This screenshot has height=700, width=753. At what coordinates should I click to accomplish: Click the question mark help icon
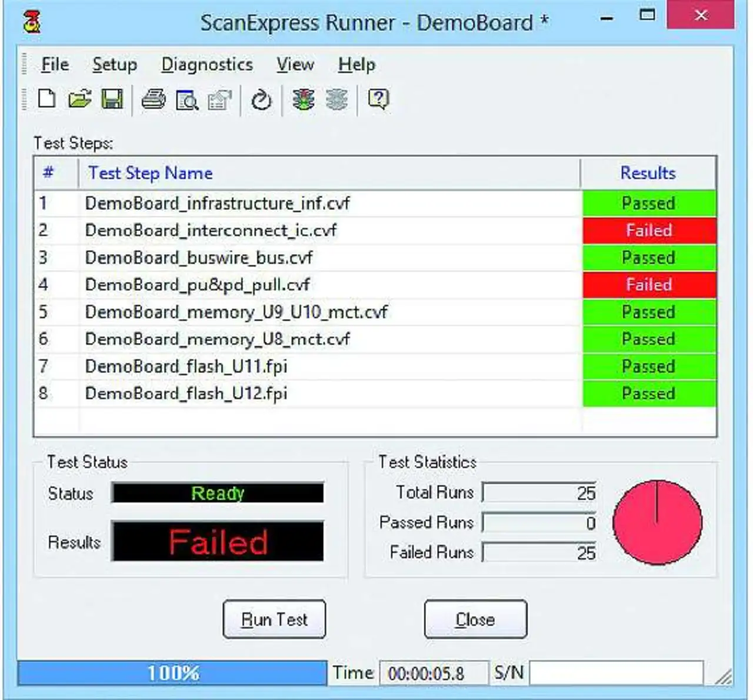point(378,99)
